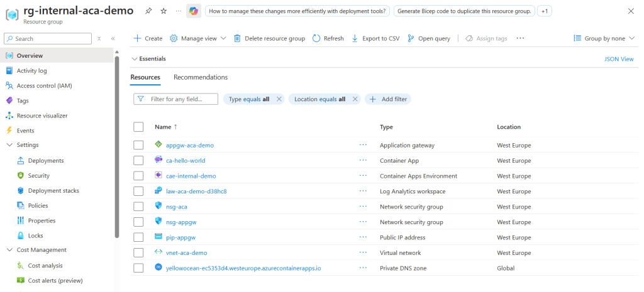Open the Copilot icon button

194,11
